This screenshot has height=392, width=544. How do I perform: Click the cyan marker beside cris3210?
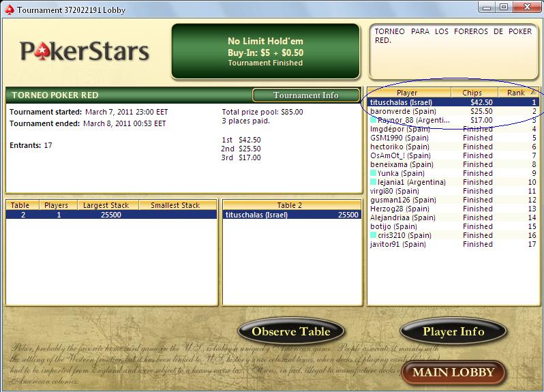tap(374, 235)
